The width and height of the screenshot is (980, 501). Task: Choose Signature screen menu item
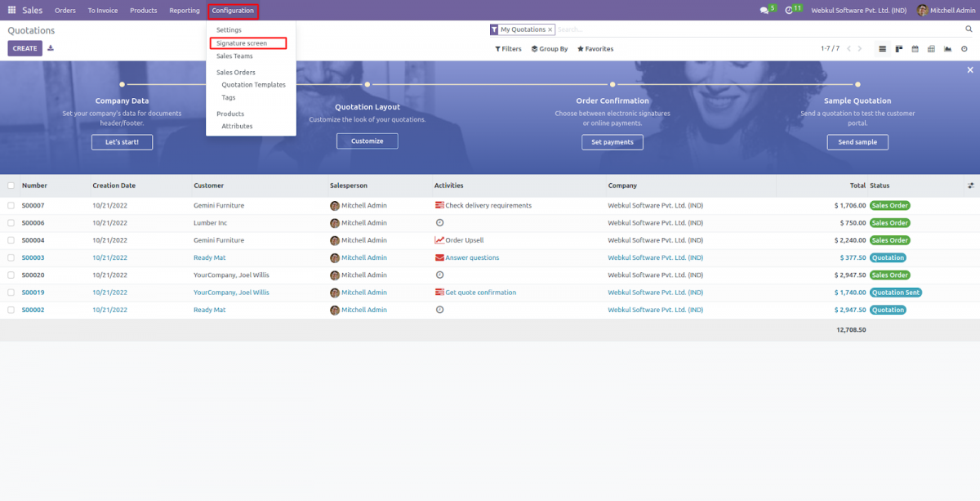pos(242,43)
